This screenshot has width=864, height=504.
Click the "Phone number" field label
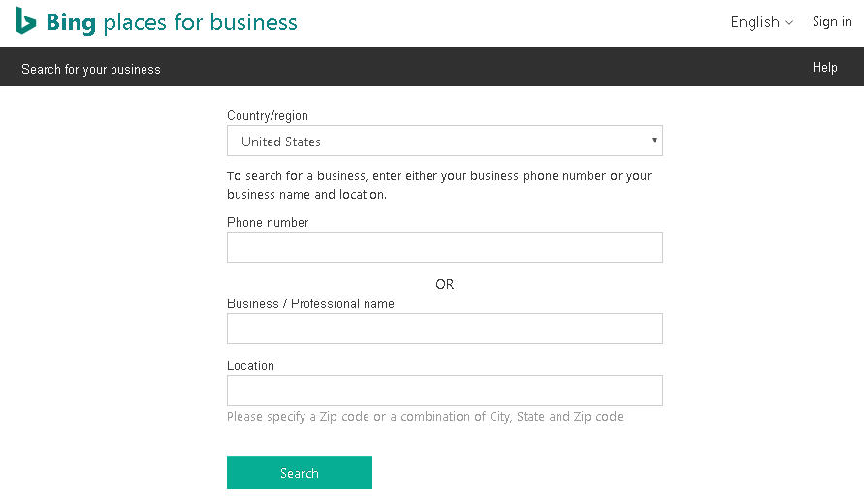pyautogui.click(x=268, y=223)
